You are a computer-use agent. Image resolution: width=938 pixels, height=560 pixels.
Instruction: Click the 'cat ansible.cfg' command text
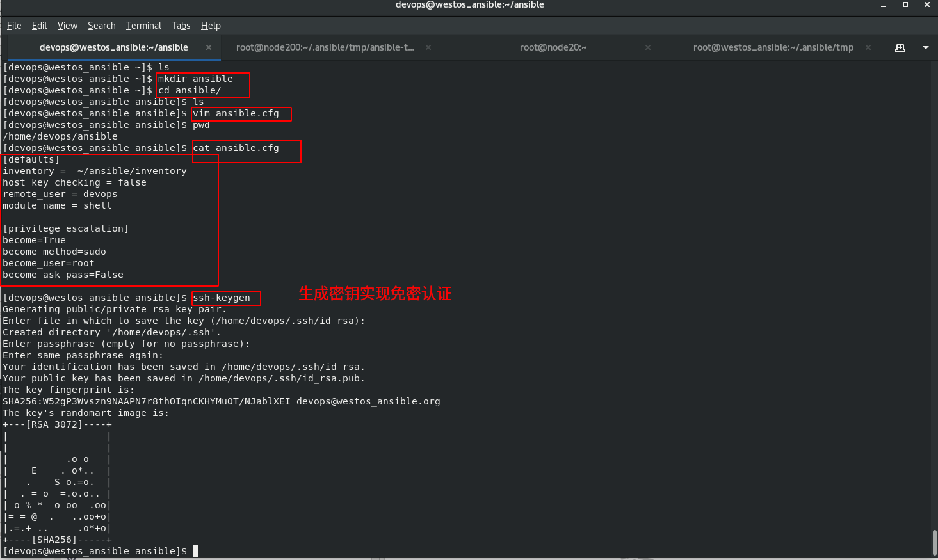236,148
